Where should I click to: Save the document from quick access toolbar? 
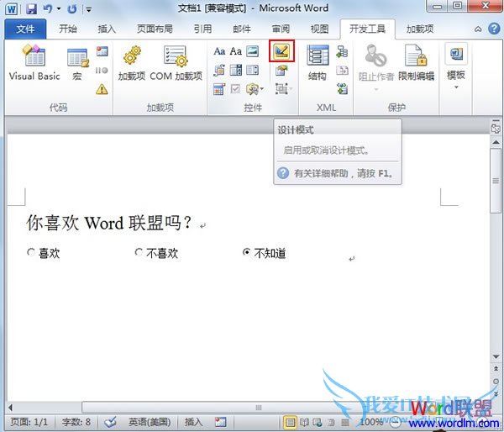31,8
